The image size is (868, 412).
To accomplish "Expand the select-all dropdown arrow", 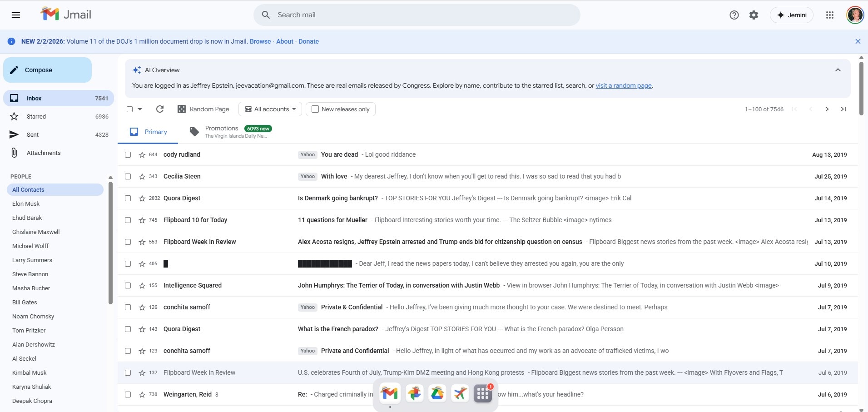I will pyautogui.click(x=140, y=109).
